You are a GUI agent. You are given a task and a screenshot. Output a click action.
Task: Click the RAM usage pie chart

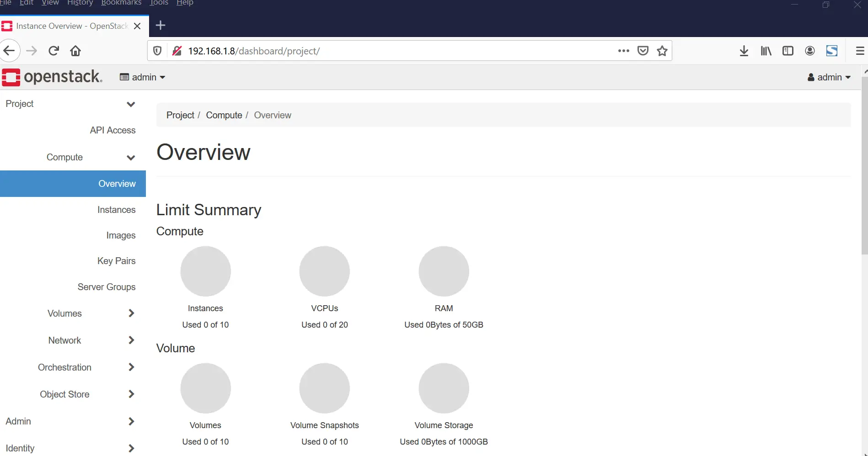pyautogui.click(x=444, y=271)
